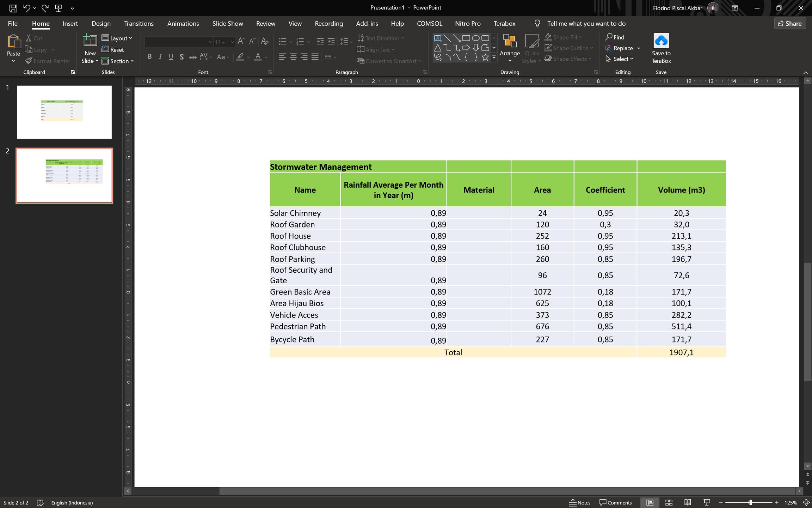
Task: Toggle the Notes pane
Action: [580, 502]
